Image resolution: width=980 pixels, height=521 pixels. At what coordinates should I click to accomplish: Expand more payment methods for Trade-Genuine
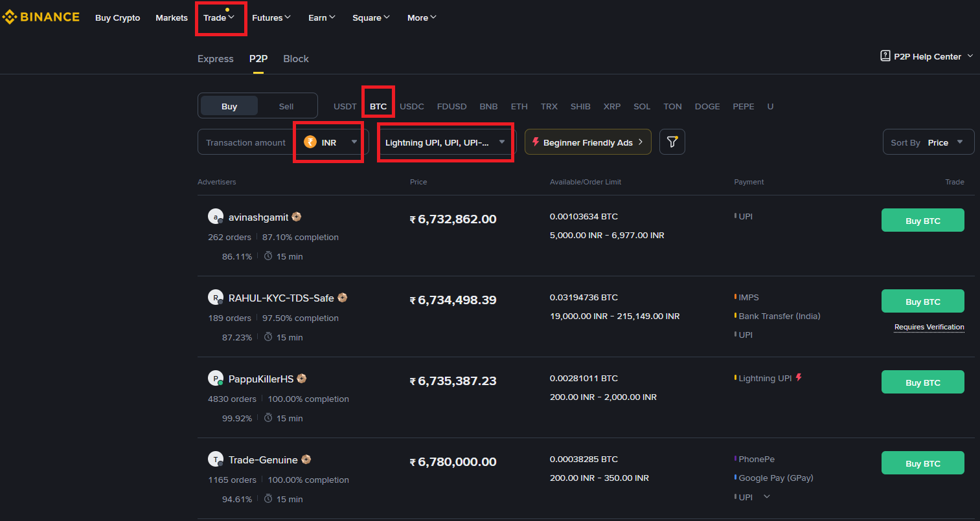point(767,497)
